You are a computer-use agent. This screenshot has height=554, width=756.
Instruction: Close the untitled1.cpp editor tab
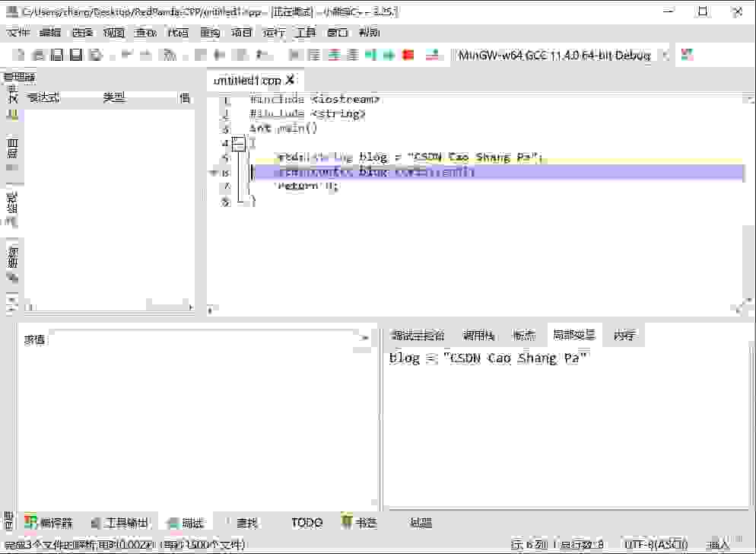coord(290,80)
